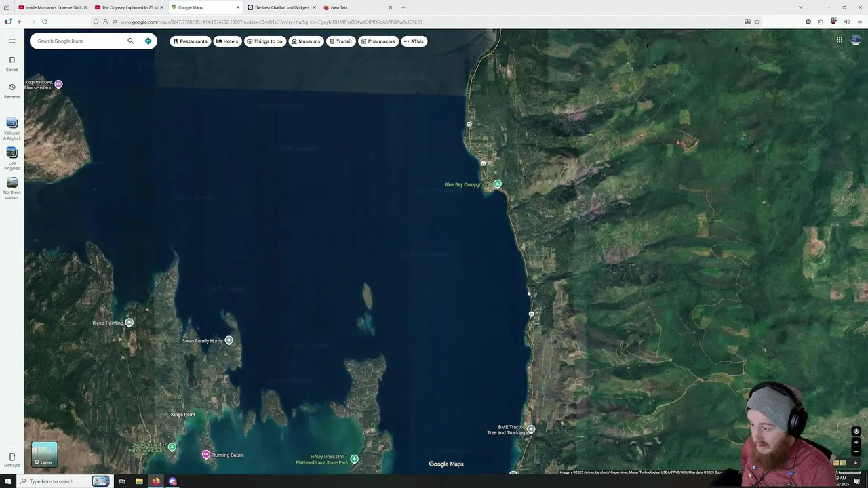Click the Finley Point Unit park marker
Viewport: 868px width, 488px height.
354,460
